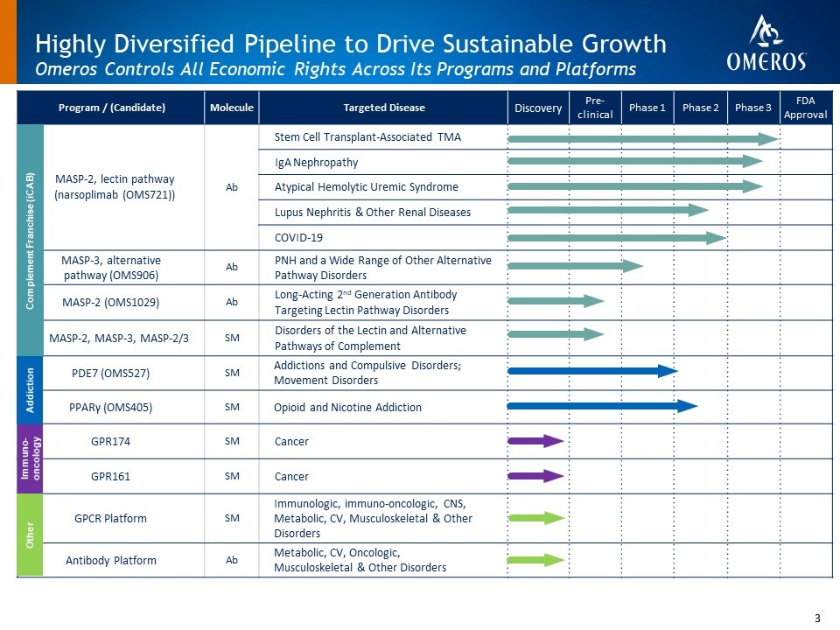The height and width of the screenshot is (630, 840).
Task: Click 'Addictions and Compulsive Disorders' text
Action: coord(367,373)
